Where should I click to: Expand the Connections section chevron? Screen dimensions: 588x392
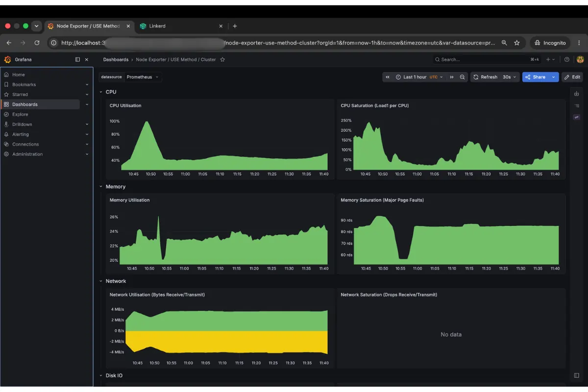[x=87, y=144]
